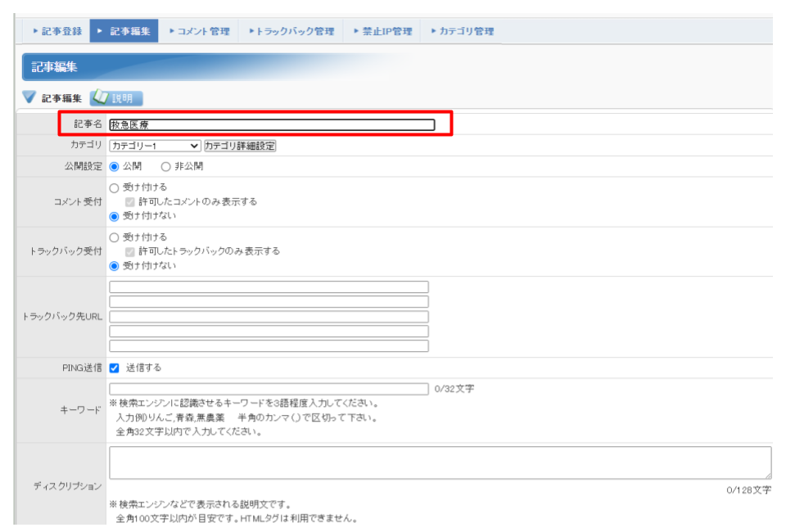The width and height of the screenshot is (786, 532).
Task: Click the third トラックバック先URL field
Action: (x=269, y=317)
